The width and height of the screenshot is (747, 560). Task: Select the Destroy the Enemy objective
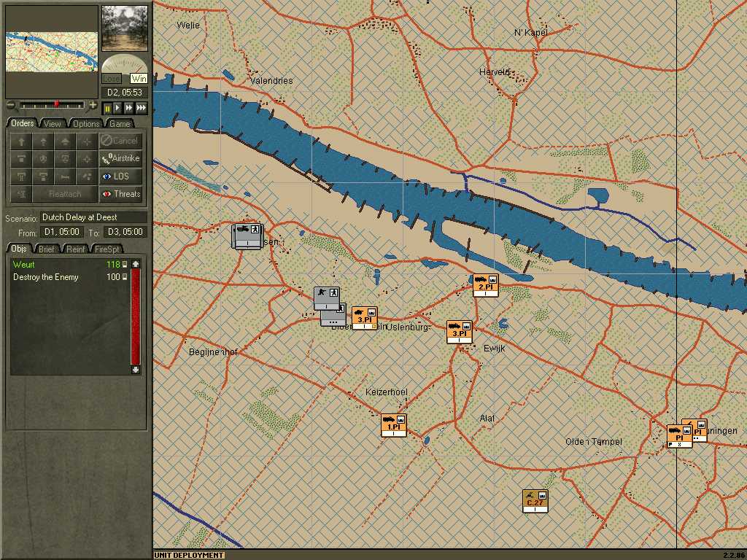(46, 276)
